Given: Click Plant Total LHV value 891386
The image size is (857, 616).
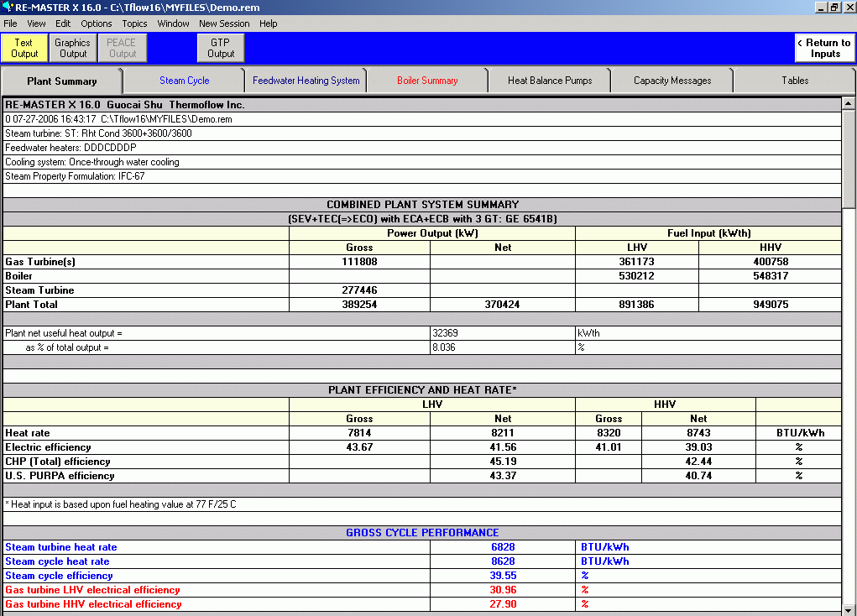Looking at the screenshot, I should coord(636,305).
